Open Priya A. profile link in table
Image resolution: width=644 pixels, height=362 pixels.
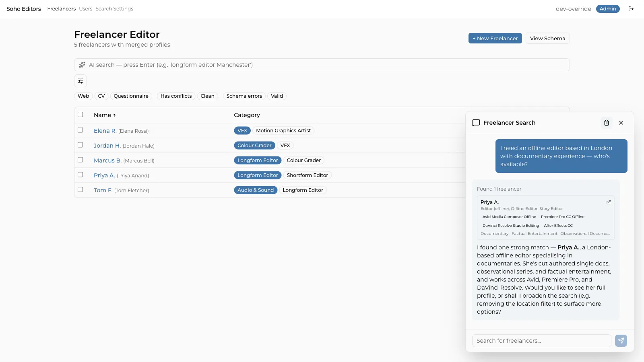(104, 175)
